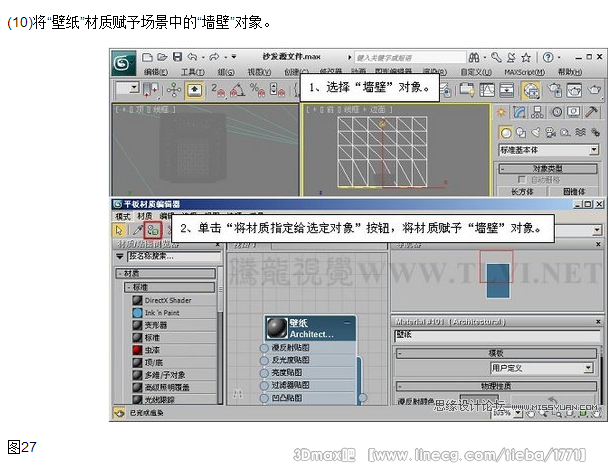This screenshot has width=615, height=472.
Task: Switch to the Utilities hammer tab
Action: coord(591,112)
